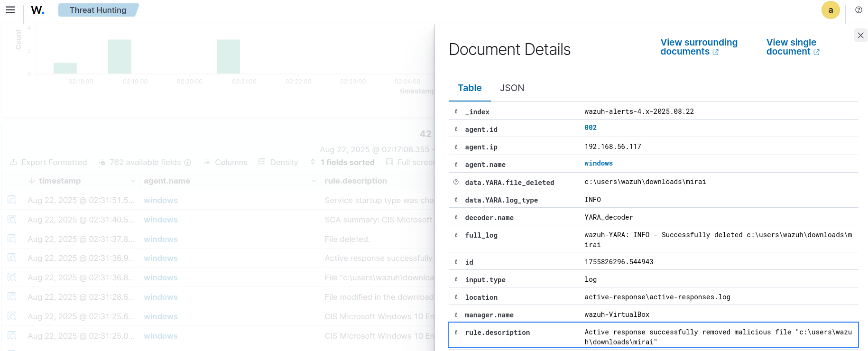Screen dimensions: 868x351
Task: Open the hamburger navigation menu
Action: click(10, 10)
